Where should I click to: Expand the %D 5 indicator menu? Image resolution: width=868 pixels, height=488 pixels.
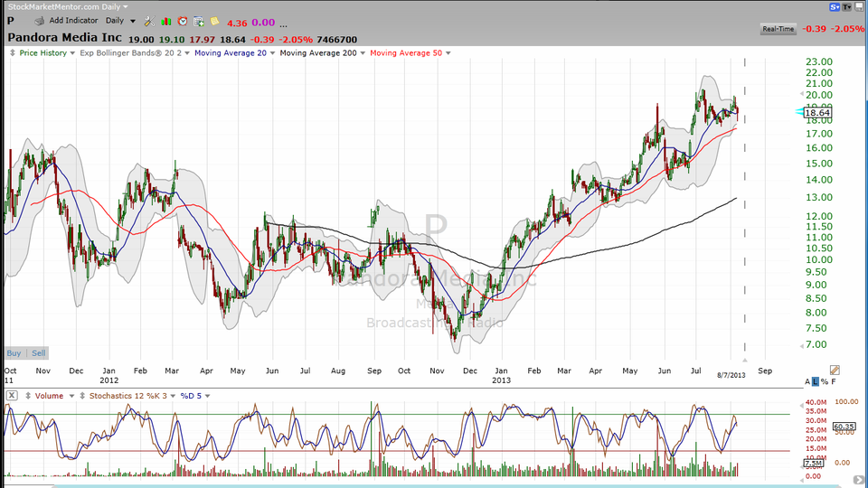point(208,396)
